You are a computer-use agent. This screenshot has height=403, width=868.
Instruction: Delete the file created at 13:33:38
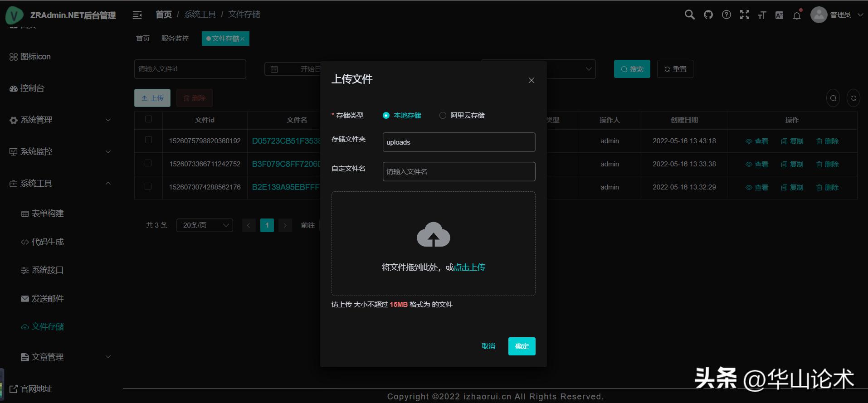(827, 165)
